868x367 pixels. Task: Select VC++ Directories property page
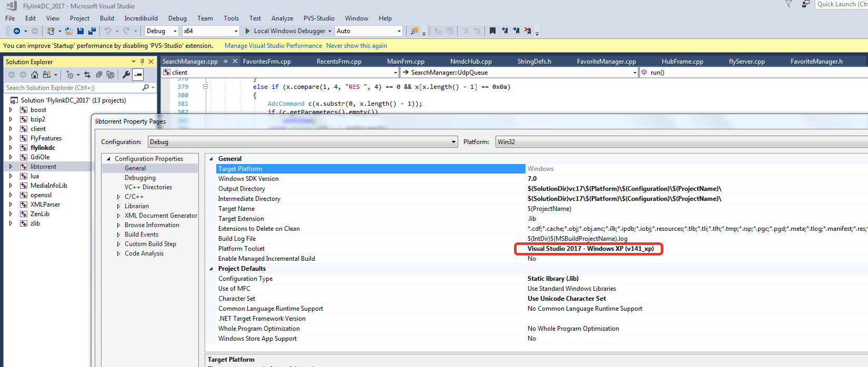148,187
